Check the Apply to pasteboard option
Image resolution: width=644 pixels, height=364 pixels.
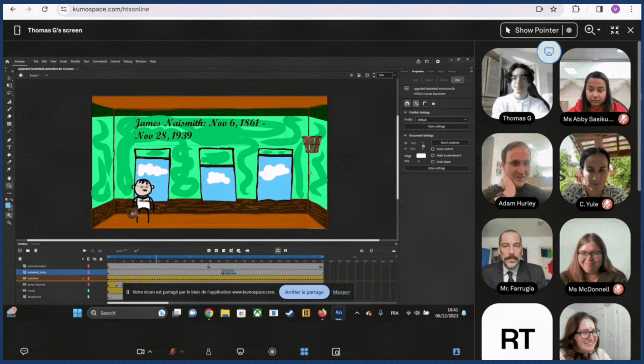(433, 155)
